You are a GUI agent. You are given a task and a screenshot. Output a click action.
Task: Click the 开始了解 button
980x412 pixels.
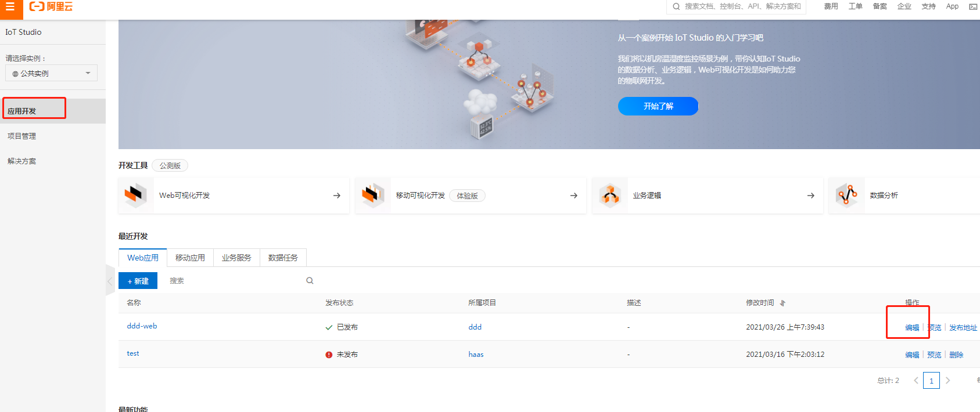658,106
